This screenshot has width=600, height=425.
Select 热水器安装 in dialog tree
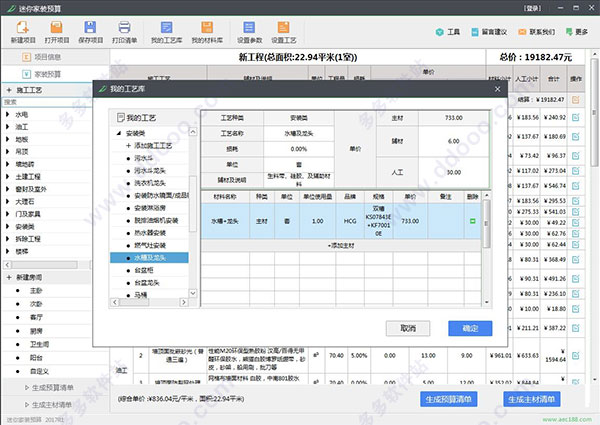pyautogui.click(x=150, y=233)
